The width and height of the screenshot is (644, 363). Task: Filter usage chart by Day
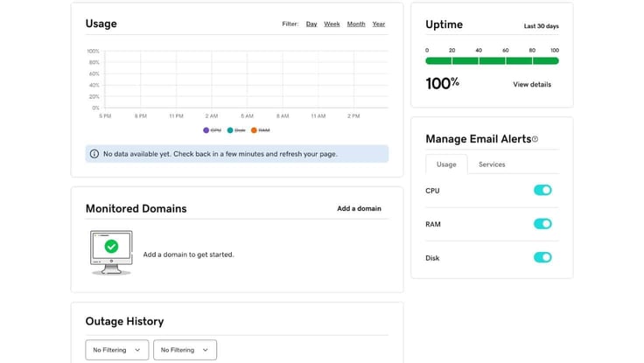tap(311, 24)
